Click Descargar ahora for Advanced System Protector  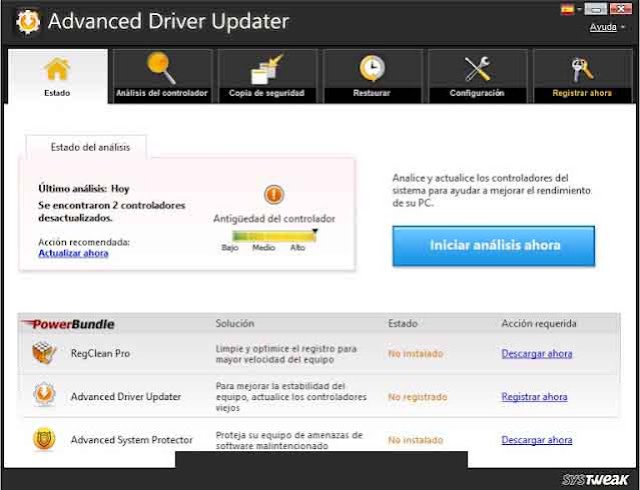pyautogui.click(x=537, y=440)
